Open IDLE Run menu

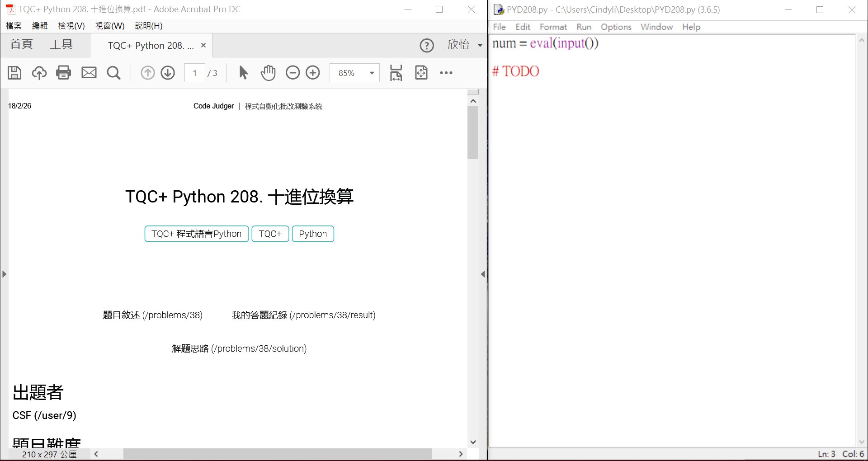584,27
